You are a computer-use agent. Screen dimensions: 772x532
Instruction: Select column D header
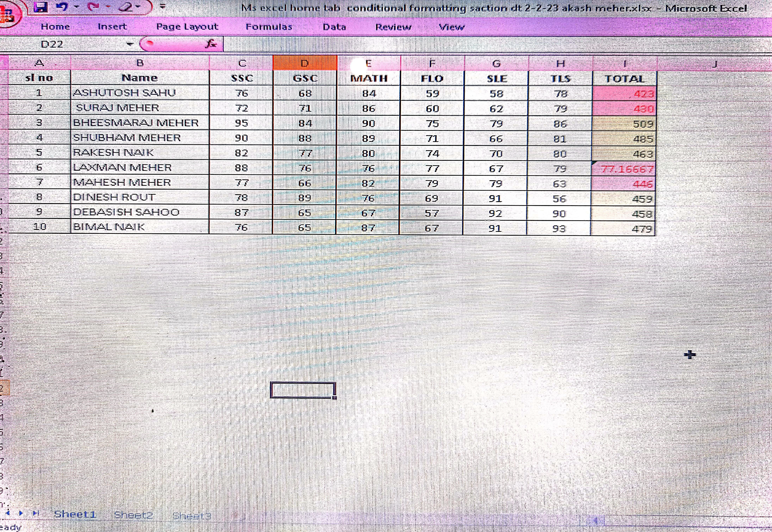304,63
